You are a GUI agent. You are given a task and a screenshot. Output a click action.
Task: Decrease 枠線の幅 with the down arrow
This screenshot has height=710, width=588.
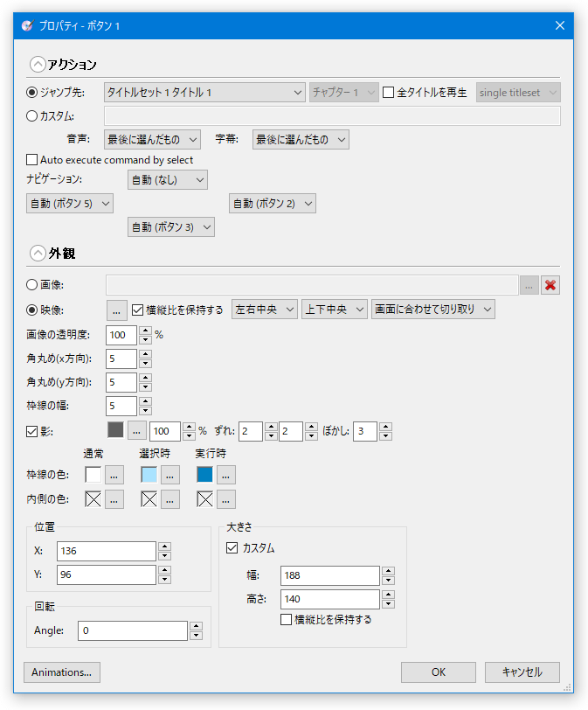[x=145, y=411]
